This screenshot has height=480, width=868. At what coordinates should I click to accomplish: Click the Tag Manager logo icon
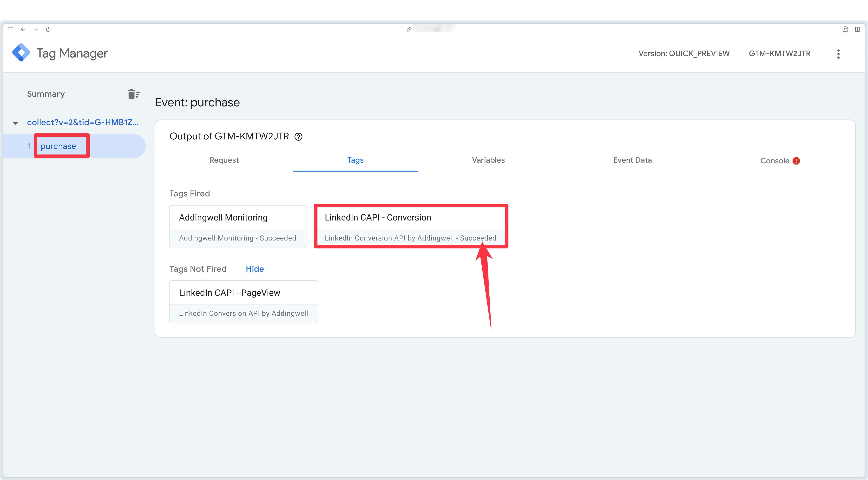21,53
